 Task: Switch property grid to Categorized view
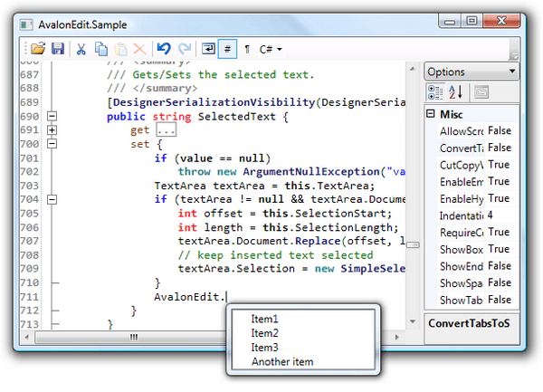[x=433, y=91]
